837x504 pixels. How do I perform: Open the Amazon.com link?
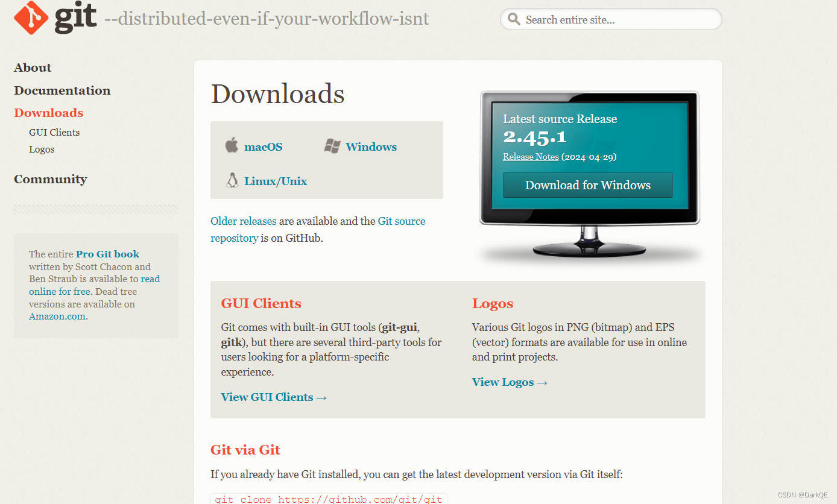coord(57,317)
